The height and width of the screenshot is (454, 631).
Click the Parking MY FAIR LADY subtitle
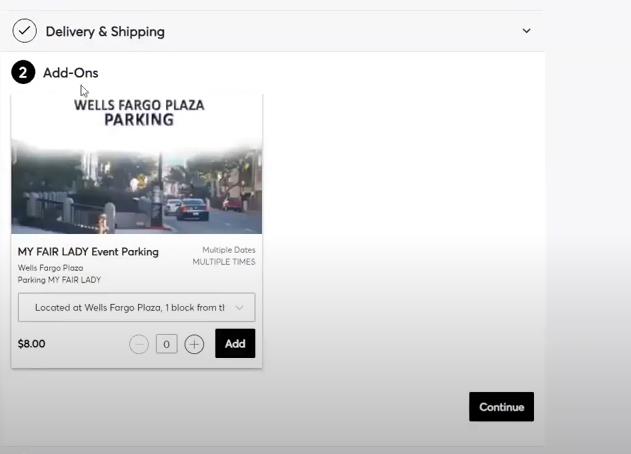click(x=59, y=280)
